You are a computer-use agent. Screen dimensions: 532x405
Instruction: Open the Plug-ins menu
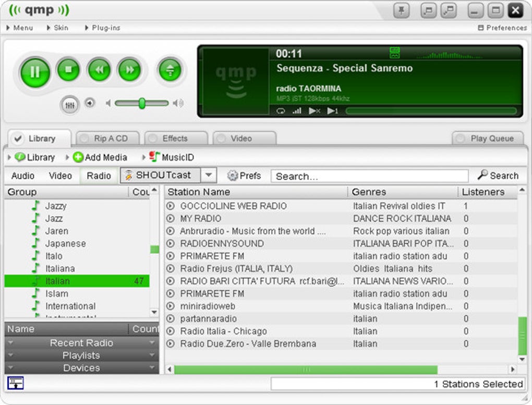(x=102, y=28)
